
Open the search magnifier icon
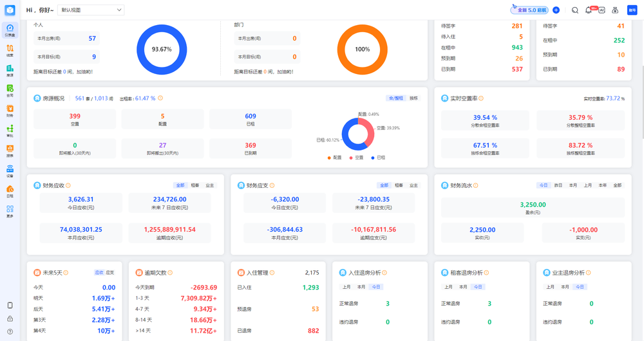coord(575,10)
